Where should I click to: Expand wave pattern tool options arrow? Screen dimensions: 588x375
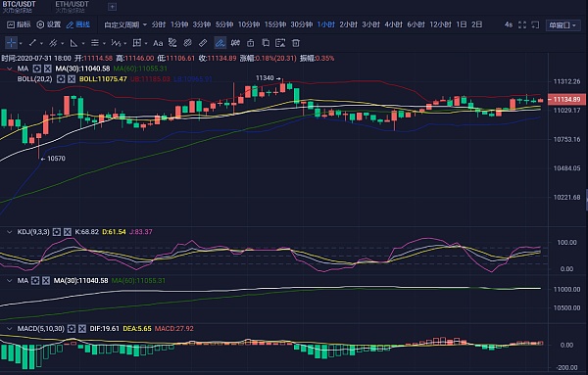tap(124, 43)
